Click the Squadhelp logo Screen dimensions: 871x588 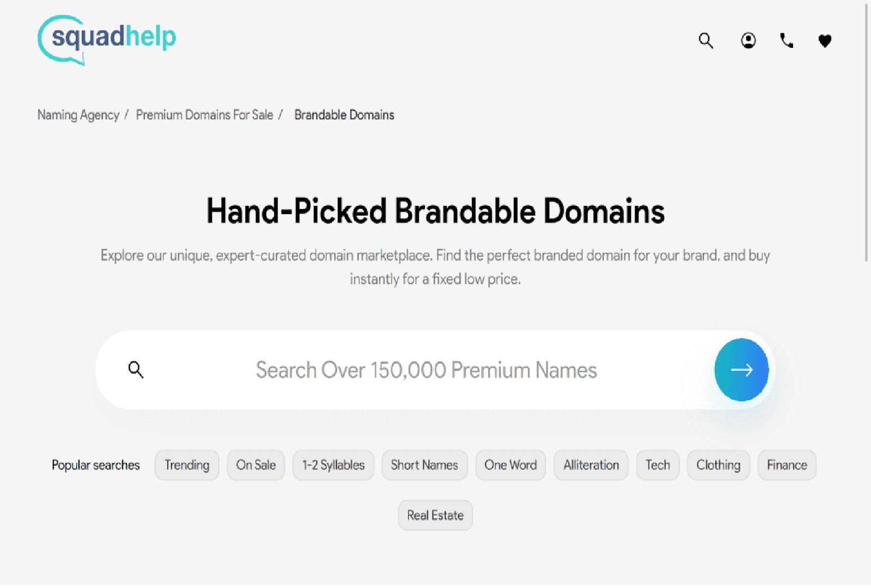click(x=107, y=40)
